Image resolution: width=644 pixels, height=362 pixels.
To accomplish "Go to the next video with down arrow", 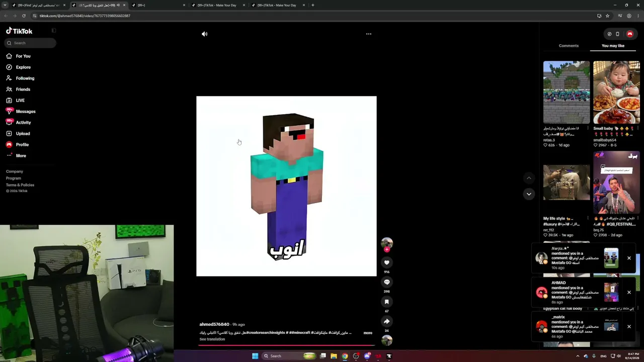I will click(x=529, y=194).
